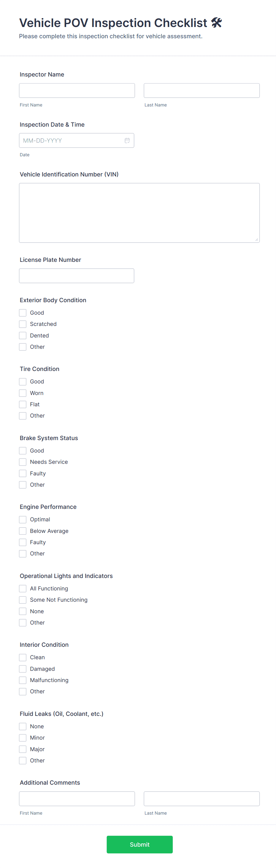The image size is (276, 868).
Task: Focus the Inspector Last Name field
Action: (202, 91)
